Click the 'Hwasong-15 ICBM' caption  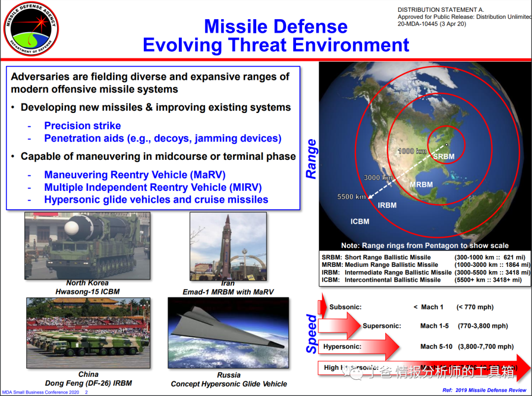[x=88, y=292]
